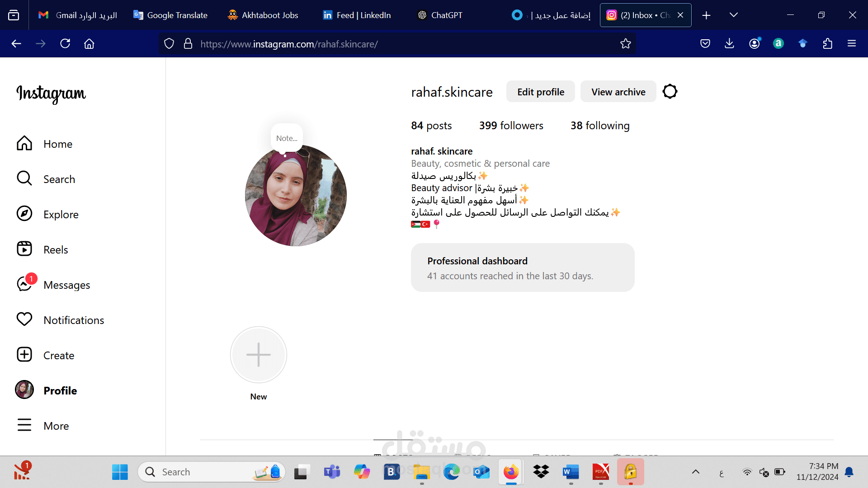This screenshot has height=488, width=868.
Task: Add a new story highlight
Action: 258,355
